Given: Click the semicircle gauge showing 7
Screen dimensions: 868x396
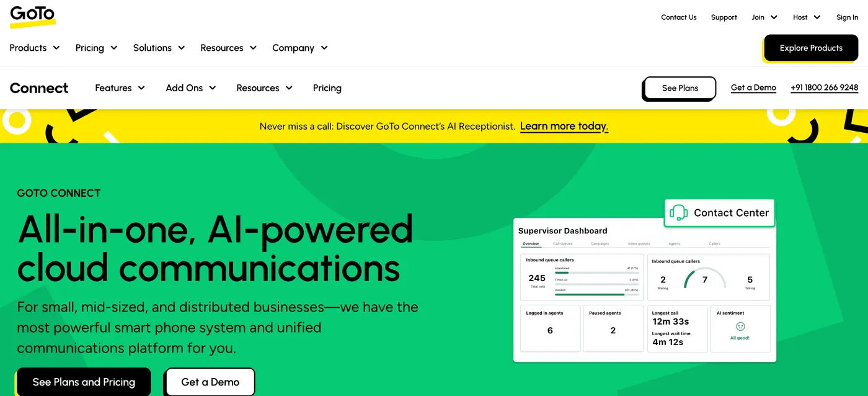Looking at the screenshot, I should click(705, 278).
